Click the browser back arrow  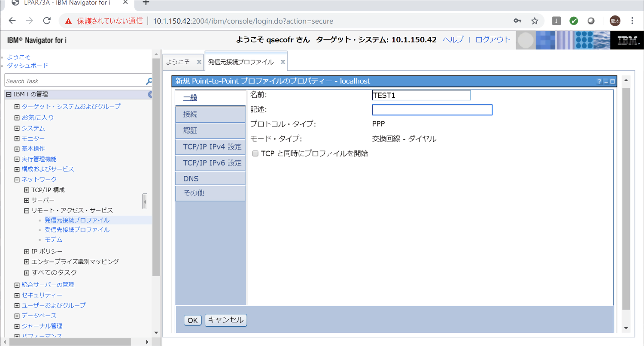click(12, 21)
